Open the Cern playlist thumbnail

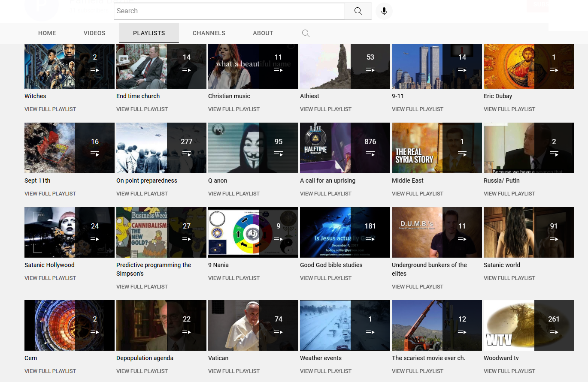point(50,325)
